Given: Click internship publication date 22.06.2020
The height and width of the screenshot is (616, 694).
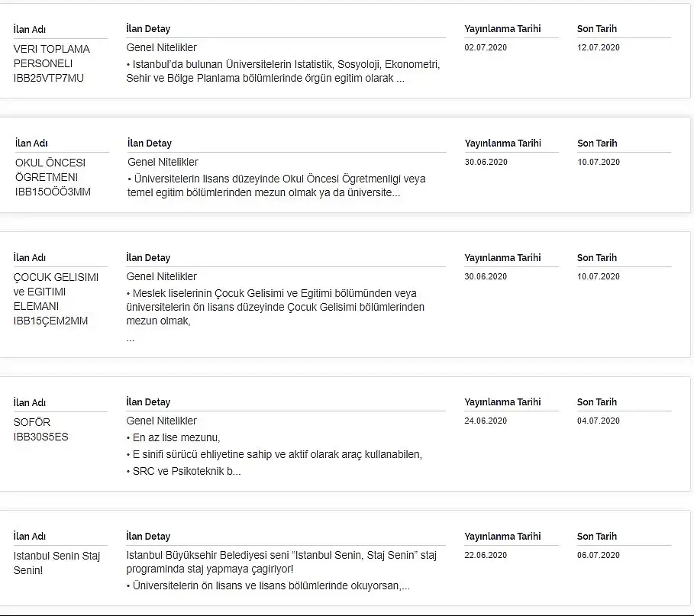Looking at the screenshot, I should pyautogui.click(x=486, y=555).
